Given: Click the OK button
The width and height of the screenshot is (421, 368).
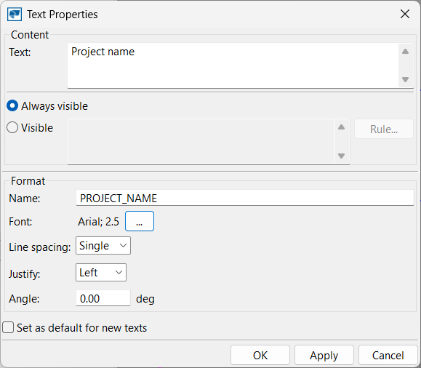Looking at the screenshot, I should [x=260, y=355].
